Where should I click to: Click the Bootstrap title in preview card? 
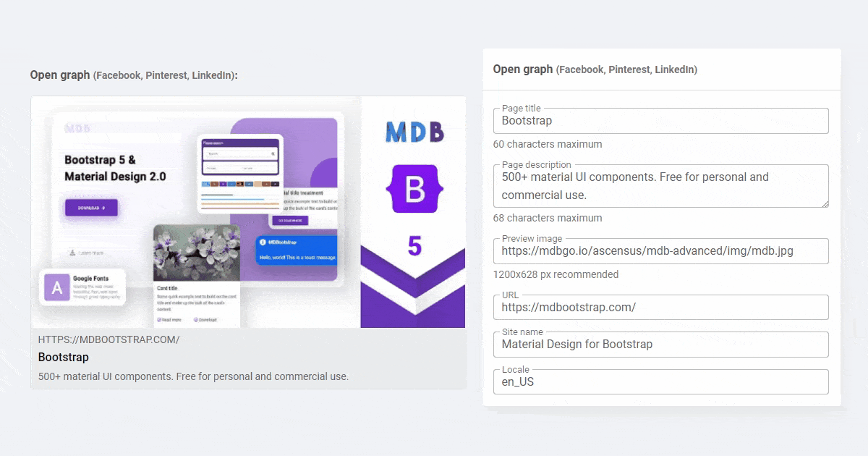[64, 358]
